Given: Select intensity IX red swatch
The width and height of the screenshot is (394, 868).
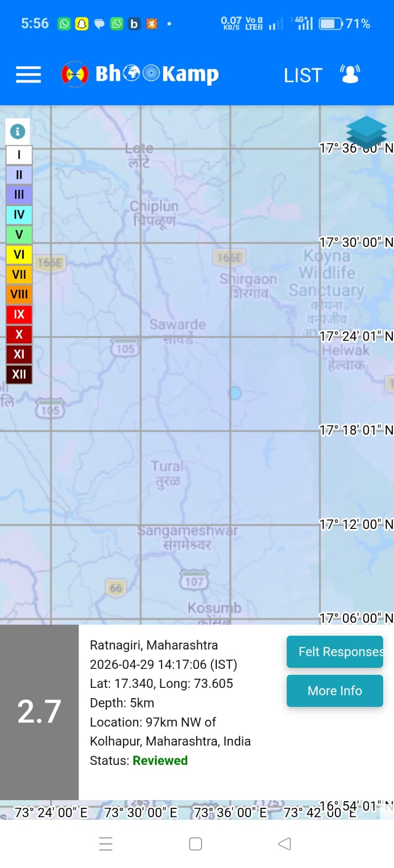Looking at the screenshot, I should coord(19,315).
